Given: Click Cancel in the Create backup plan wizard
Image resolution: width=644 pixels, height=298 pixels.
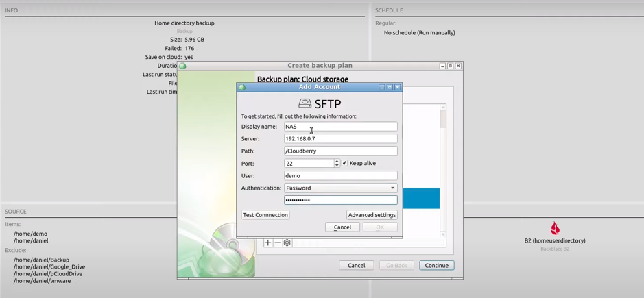Looking at the screenshot, I should (x=356, y=265).
